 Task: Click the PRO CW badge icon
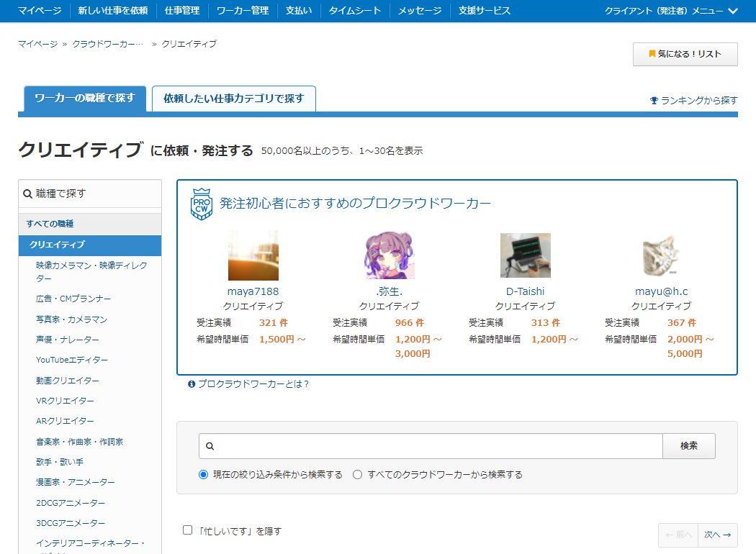[201, 204]
